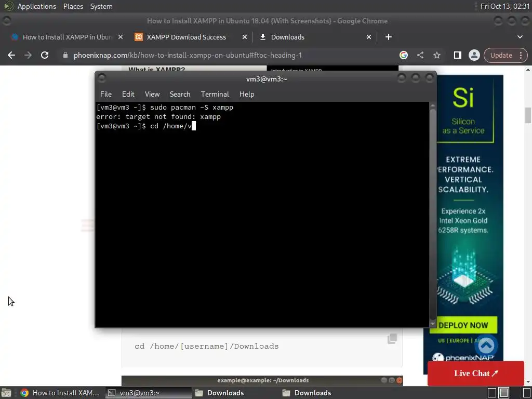Click terminal scrollbar up arrow
The height and width of the screenshot is (399, 532).
433,105
